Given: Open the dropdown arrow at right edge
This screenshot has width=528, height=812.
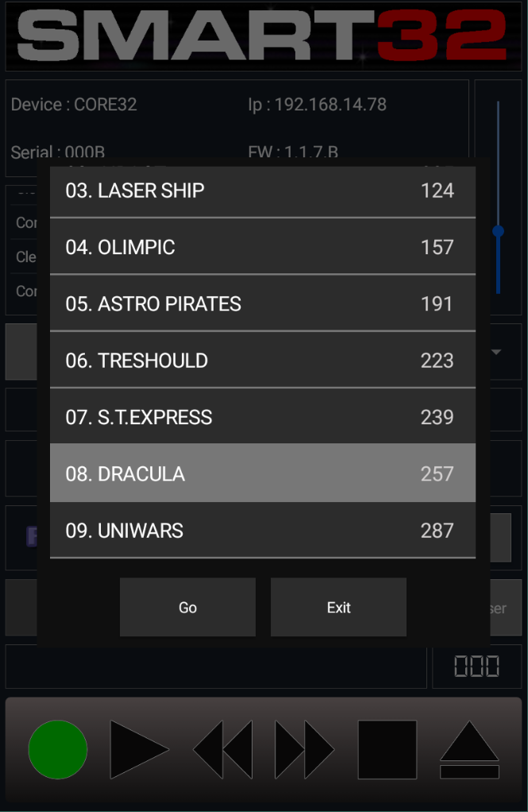Looking at the screenshot, I should click(496, 352).
